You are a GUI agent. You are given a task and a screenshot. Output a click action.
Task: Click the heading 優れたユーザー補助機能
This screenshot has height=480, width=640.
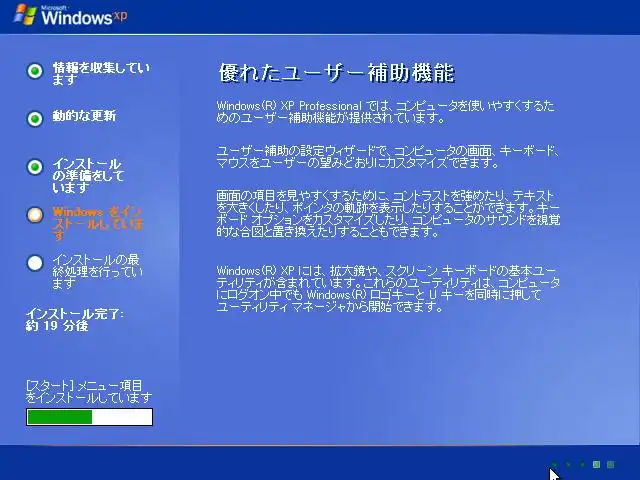pos(337,73)
